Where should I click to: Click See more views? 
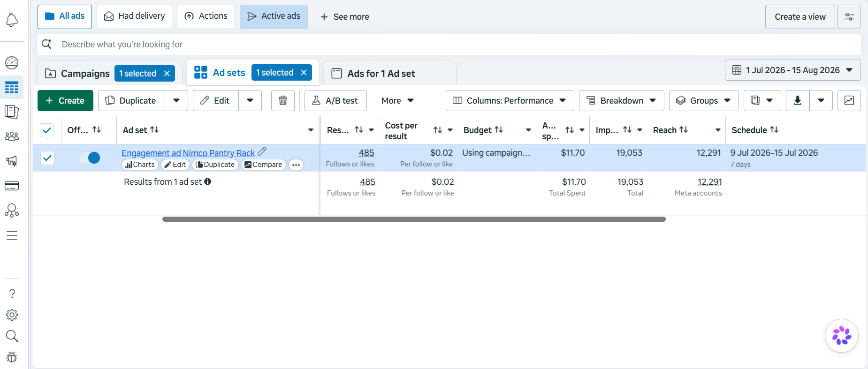click(x=344, y=17)
